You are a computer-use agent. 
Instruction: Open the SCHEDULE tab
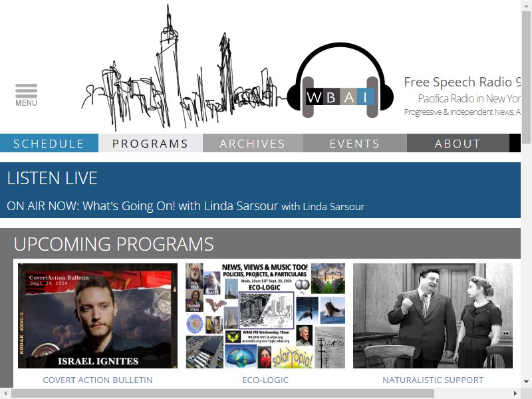tap(49, 143)
